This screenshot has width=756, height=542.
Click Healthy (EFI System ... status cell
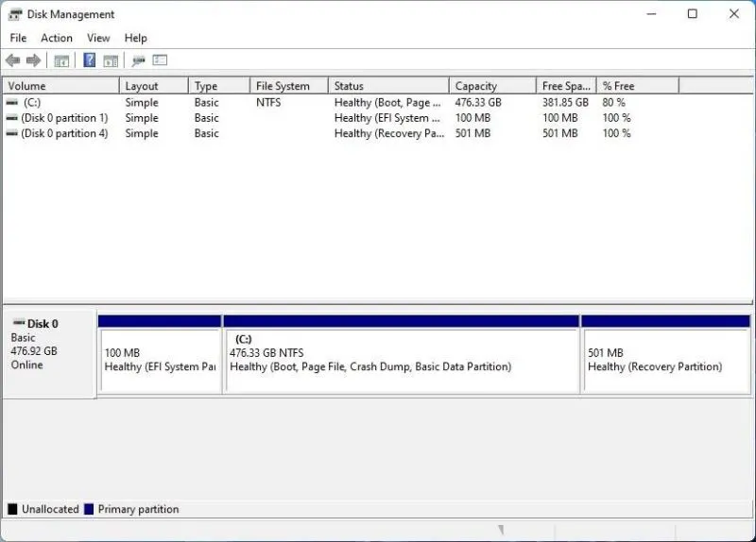coord(387,118)
